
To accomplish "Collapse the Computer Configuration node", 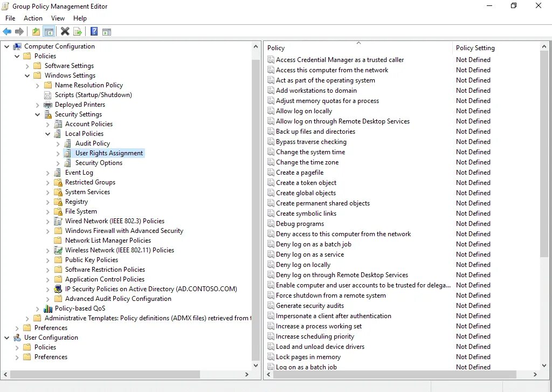I will [6, 46].
